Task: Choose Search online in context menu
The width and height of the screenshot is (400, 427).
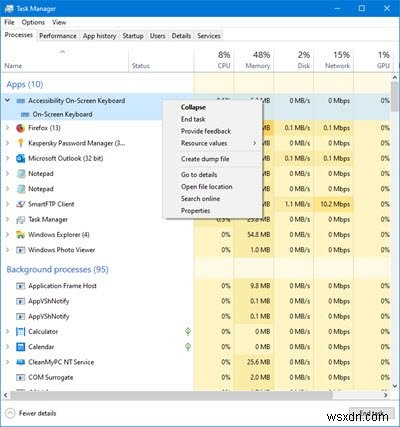Action: click(213, 199)
